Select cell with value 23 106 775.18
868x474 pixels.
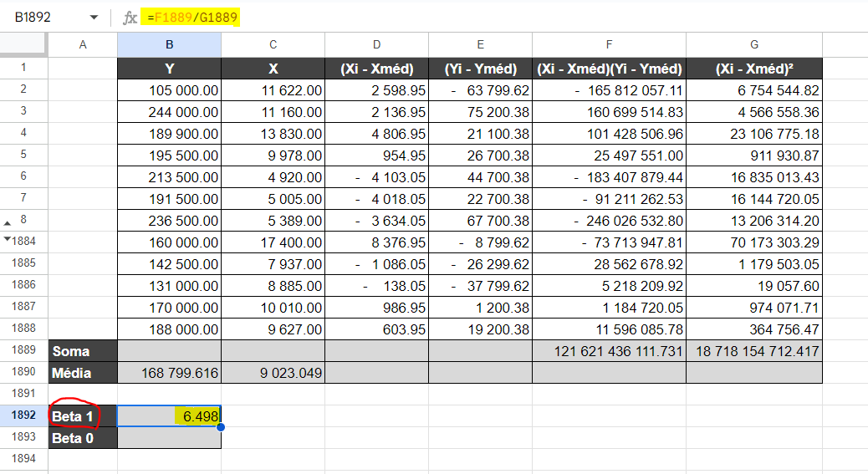pos(754,134)
